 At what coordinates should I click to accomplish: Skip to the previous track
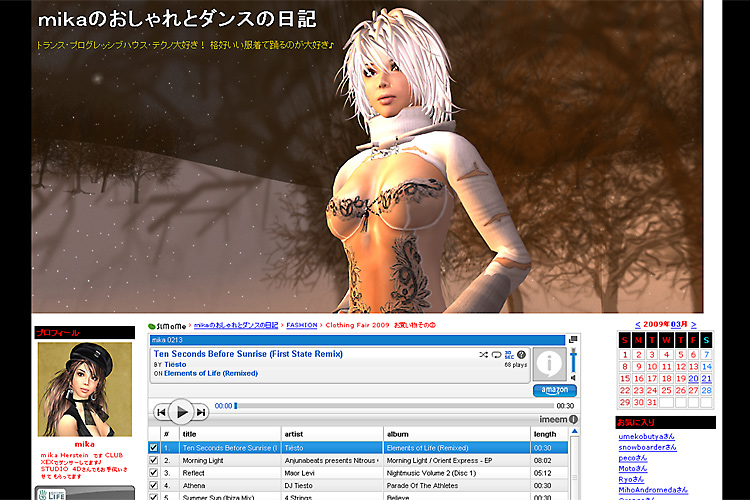point(161,412)
